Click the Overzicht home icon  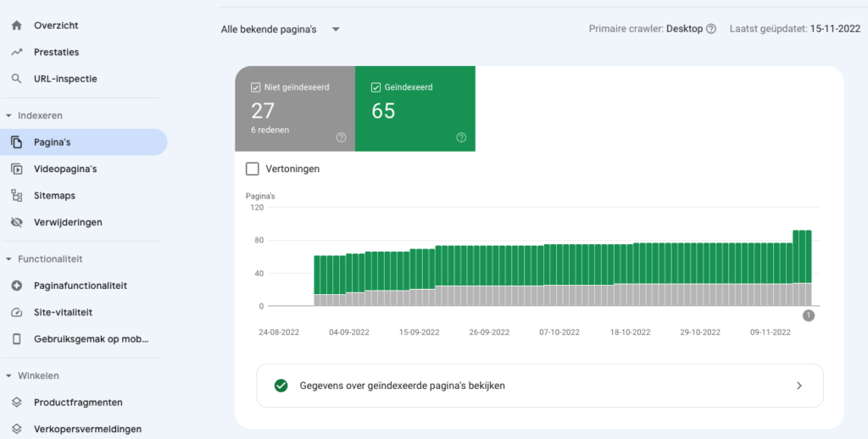tap(16, 25)
